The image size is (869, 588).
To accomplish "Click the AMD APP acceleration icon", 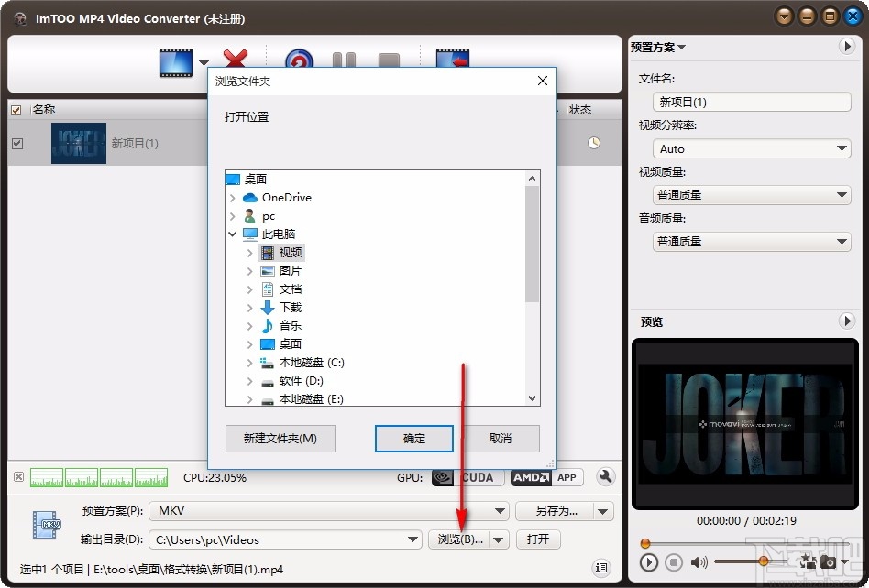I will 546,477.
